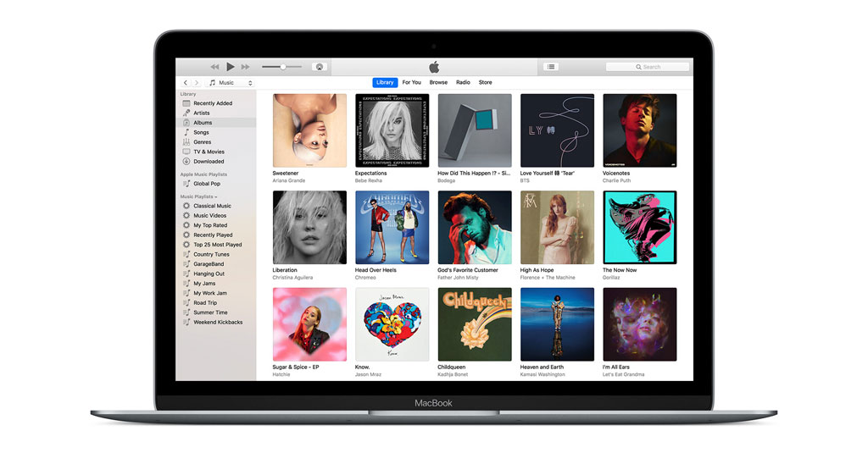Select the Albums icon in sidebar

coord(186,123)
